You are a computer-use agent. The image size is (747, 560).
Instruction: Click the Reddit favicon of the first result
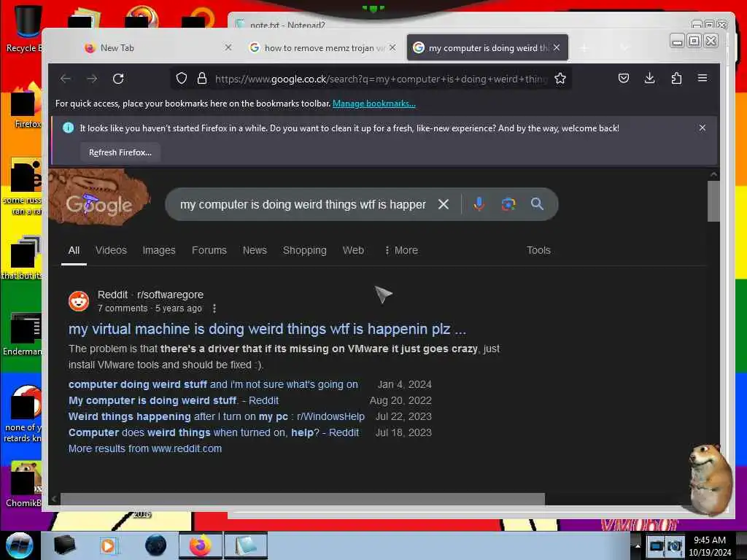point(79,301)
